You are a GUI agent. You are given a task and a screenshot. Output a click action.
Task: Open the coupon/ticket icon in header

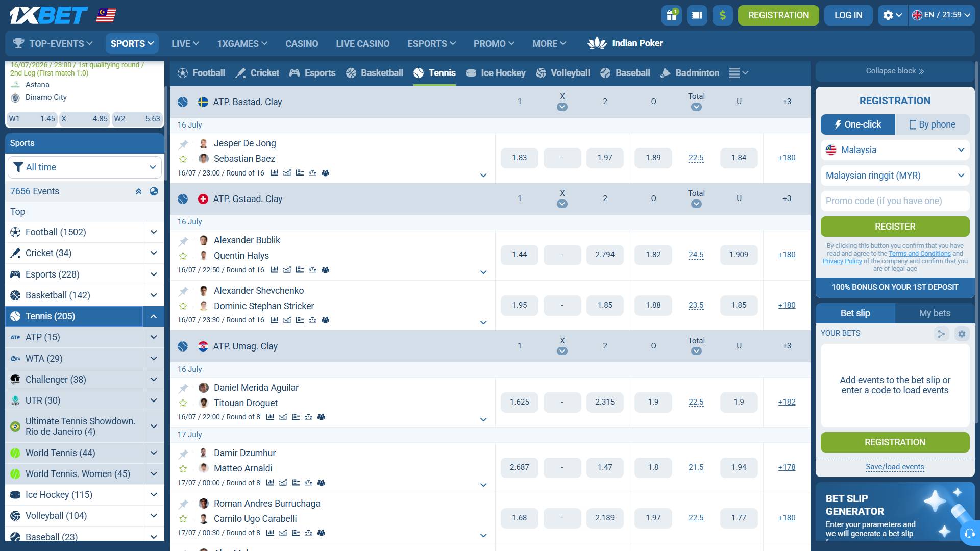click(x=697, y=15)
